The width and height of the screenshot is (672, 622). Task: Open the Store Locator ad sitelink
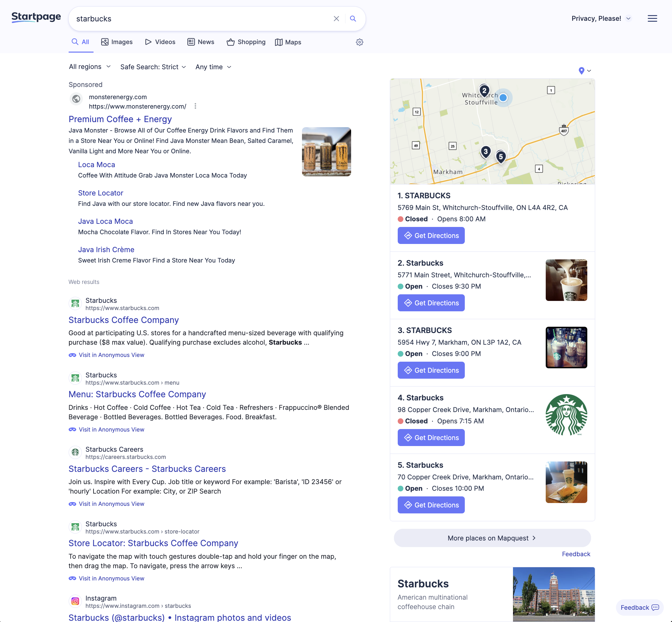click(x=101, y=193)
